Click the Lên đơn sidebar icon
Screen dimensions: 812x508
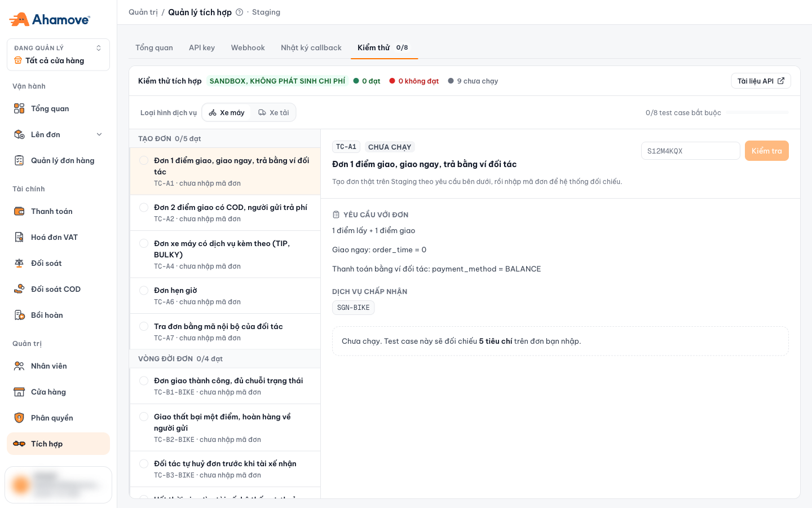19,134
